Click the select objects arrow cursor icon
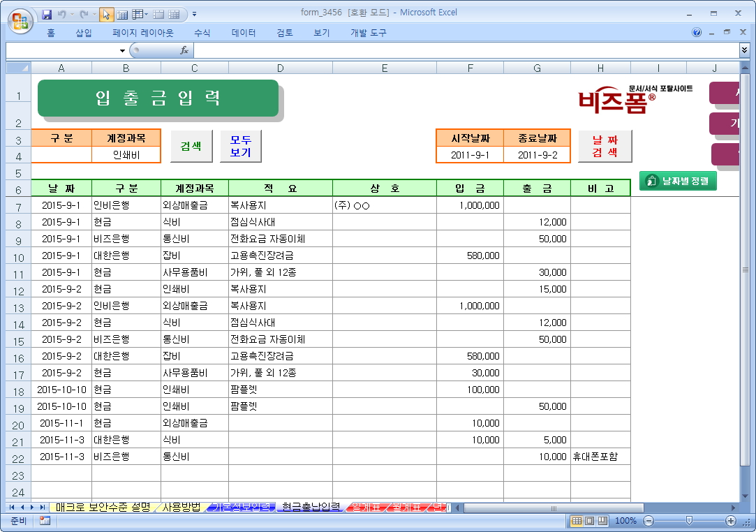The width and height of the screenshot is (756, 532). (106, 13)
